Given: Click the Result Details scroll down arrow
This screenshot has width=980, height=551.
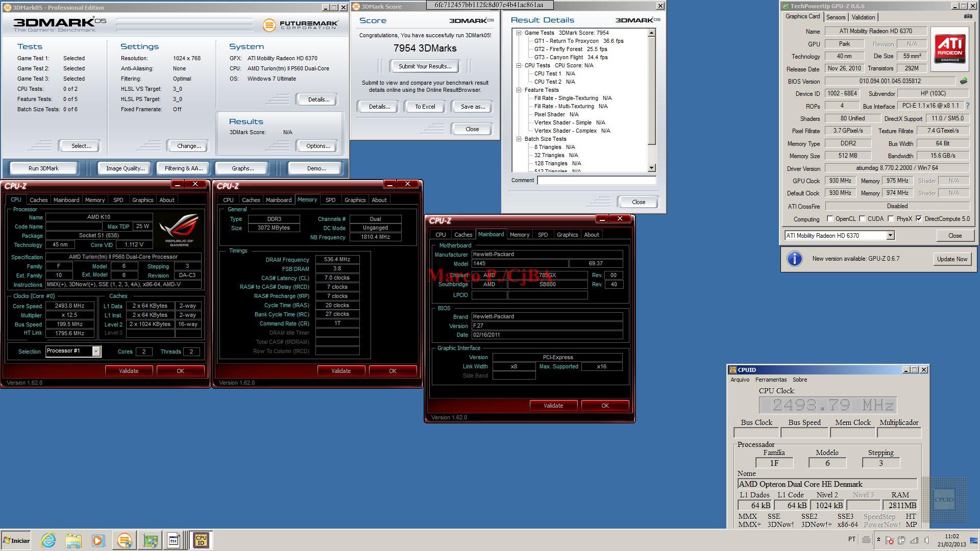Looking at the screenshot, I should pos(651,168).
